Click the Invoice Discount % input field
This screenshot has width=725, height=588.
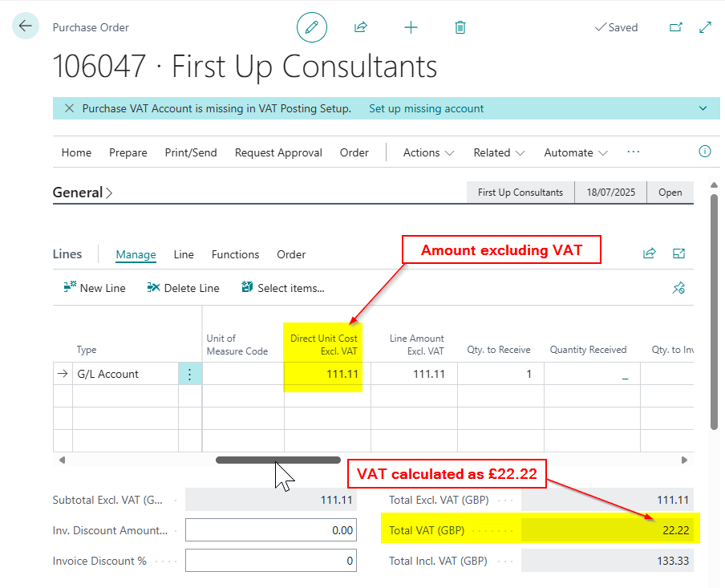(x=271, y=561)
